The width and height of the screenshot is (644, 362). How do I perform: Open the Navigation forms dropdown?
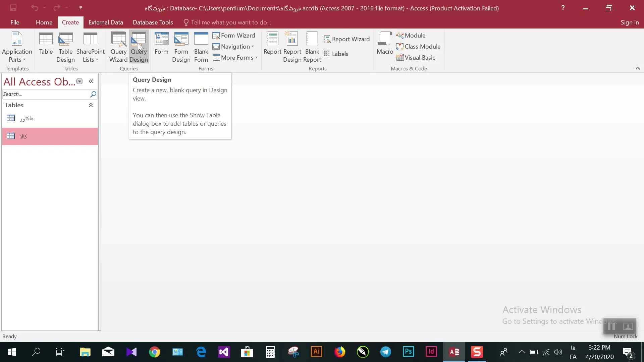pyautogui.click(x=233, y=47)
